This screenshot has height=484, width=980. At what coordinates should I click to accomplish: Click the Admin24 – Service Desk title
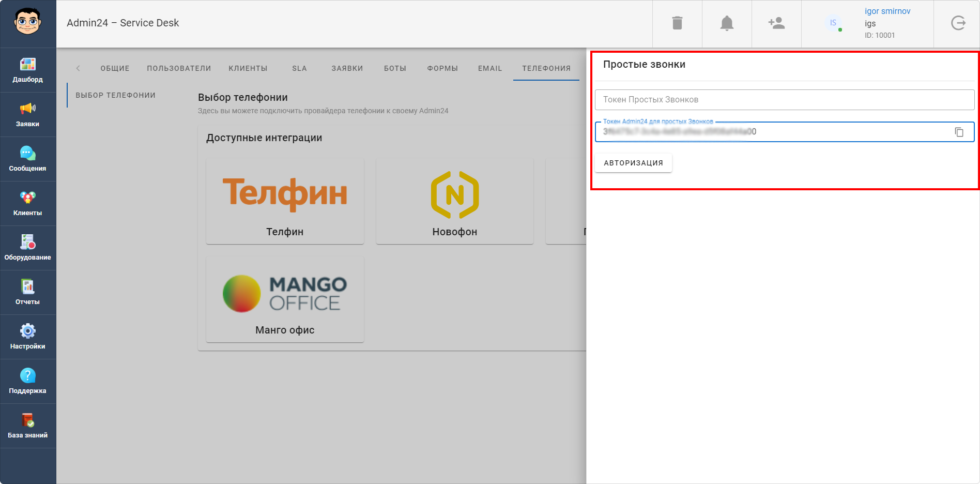pyautogui.click(x=123, y=23)
